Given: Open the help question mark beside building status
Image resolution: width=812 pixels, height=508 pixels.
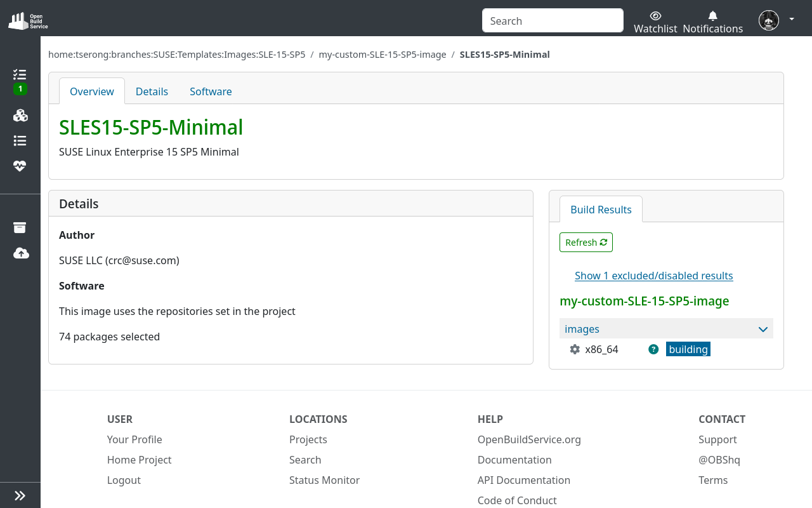Looking at the screenshot, I should 653,349.
